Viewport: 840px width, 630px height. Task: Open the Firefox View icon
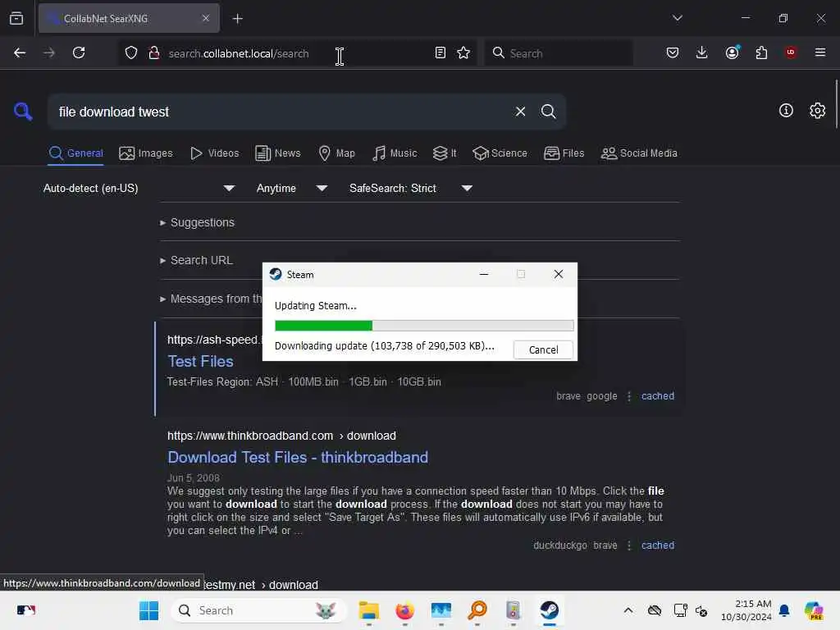pos(16,18)
